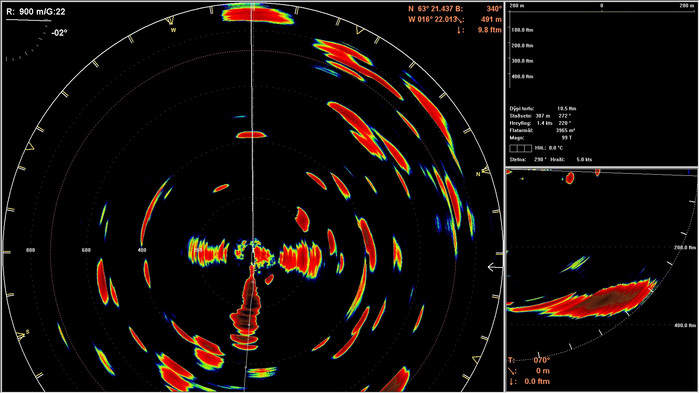
Task: Click the 200.0 ftm depth line label in the vertical view
Action: pyautogui.click(x=686, y=247)
